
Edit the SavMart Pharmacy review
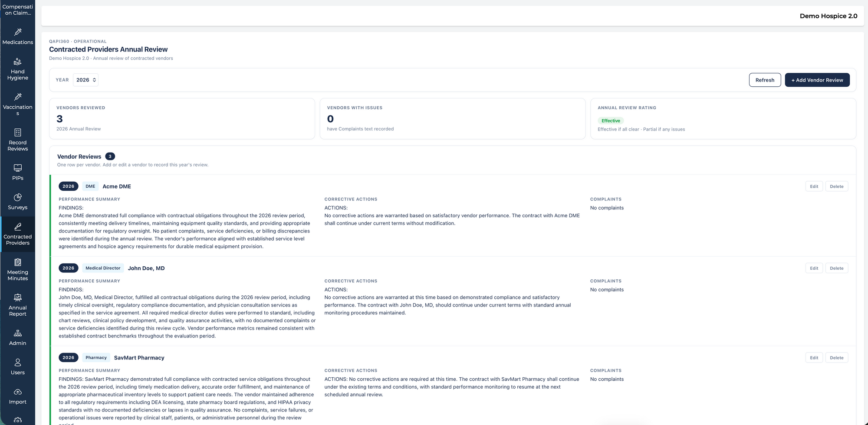[x=814, y=358]
